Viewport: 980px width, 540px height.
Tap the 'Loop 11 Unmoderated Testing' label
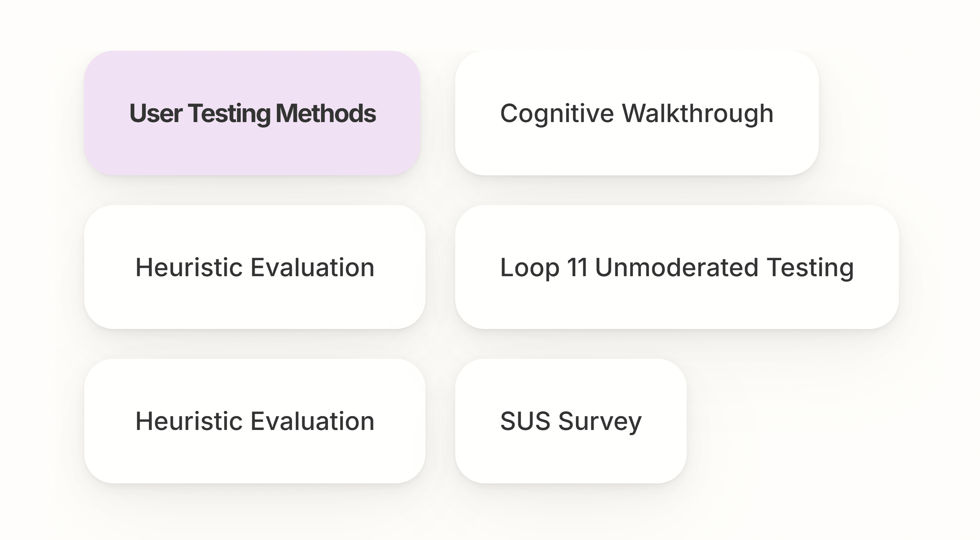click(x=677, y=267)
